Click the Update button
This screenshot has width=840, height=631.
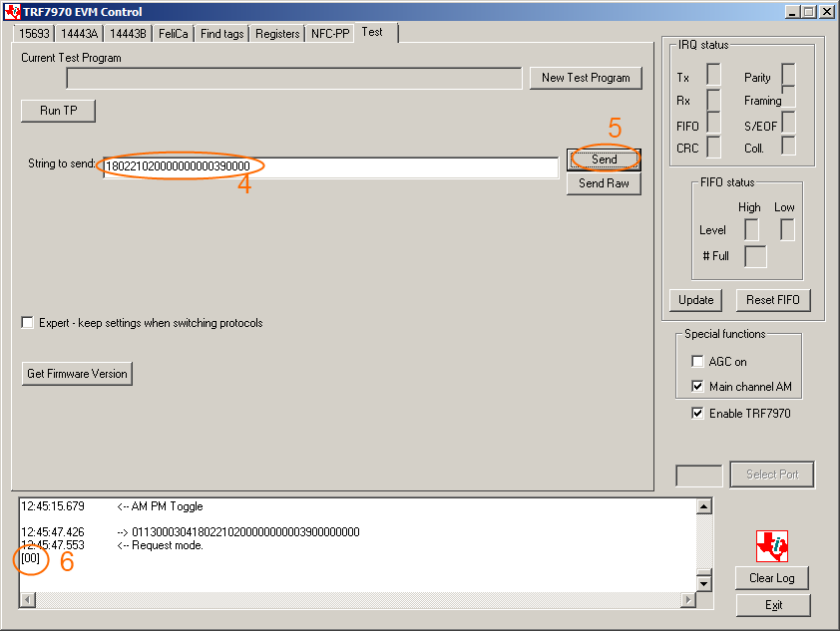pyautogui.click(x=695, y=300)
